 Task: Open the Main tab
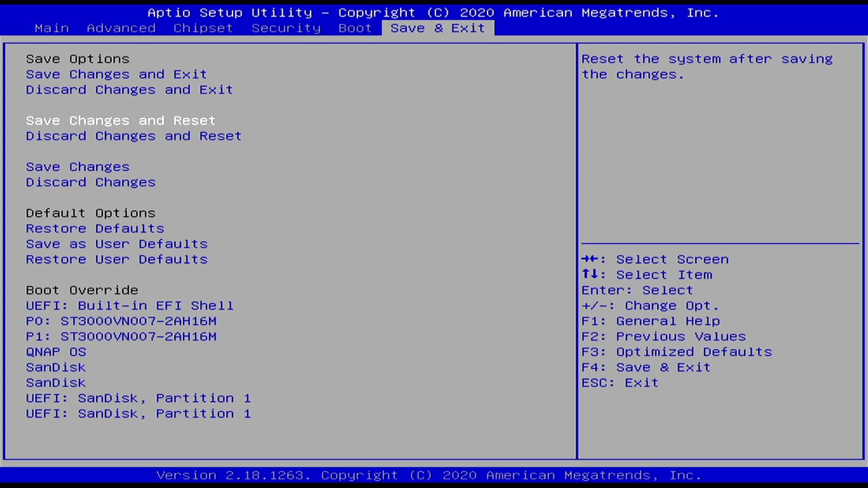(x=52, y=28)
